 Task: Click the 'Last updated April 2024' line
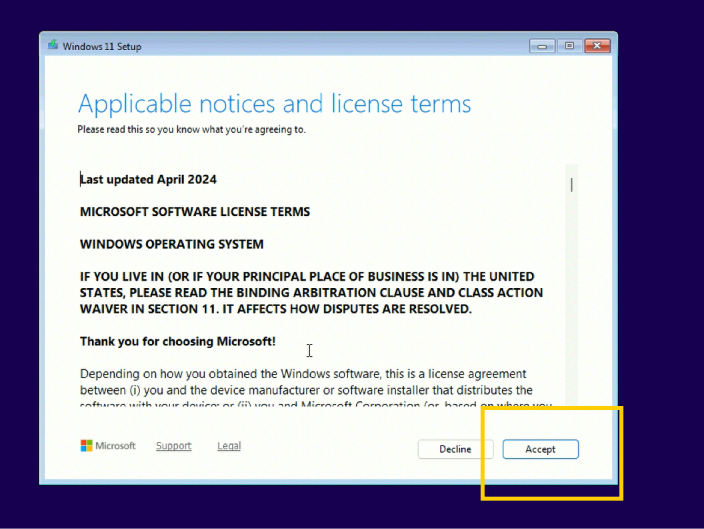(x=148, y=179)
